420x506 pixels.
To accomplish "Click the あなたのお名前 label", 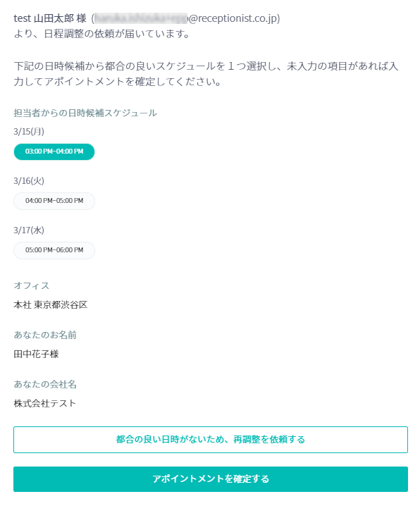I will pos(45,335).
